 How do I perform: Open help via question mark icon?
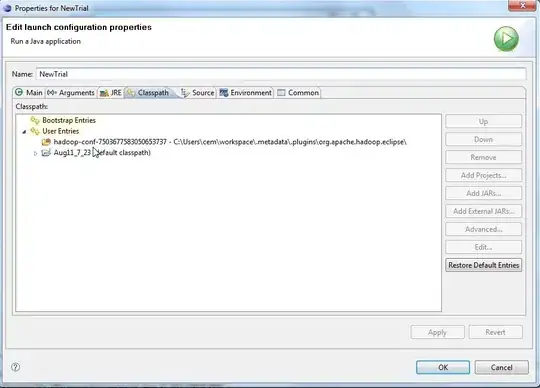[15, 367]
